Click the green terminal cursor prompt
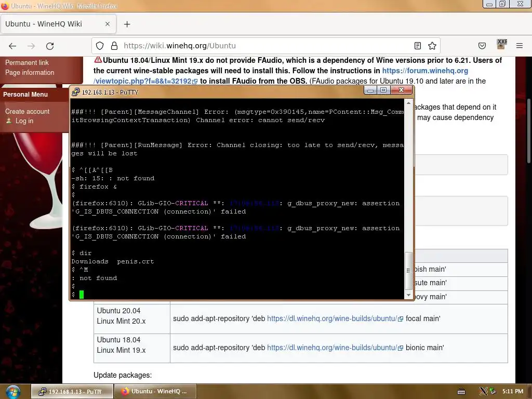The height and width of the screenshot is (399, 532). (82, 295)
